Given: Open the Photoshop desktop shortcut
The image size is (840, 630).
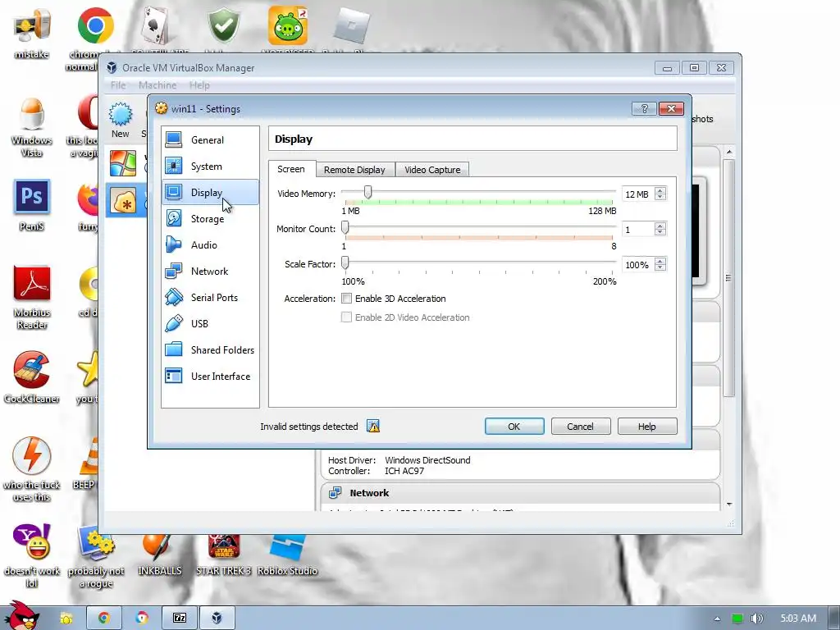Looking at the screenshot, I should pyautogui.click(x=32, y=197).
